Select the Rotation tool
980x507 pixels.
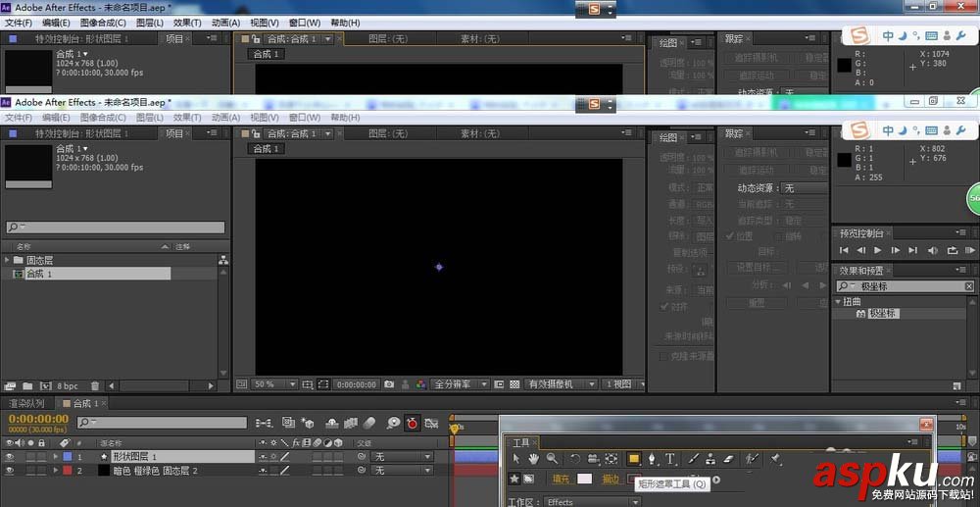(x=576, y=459)
